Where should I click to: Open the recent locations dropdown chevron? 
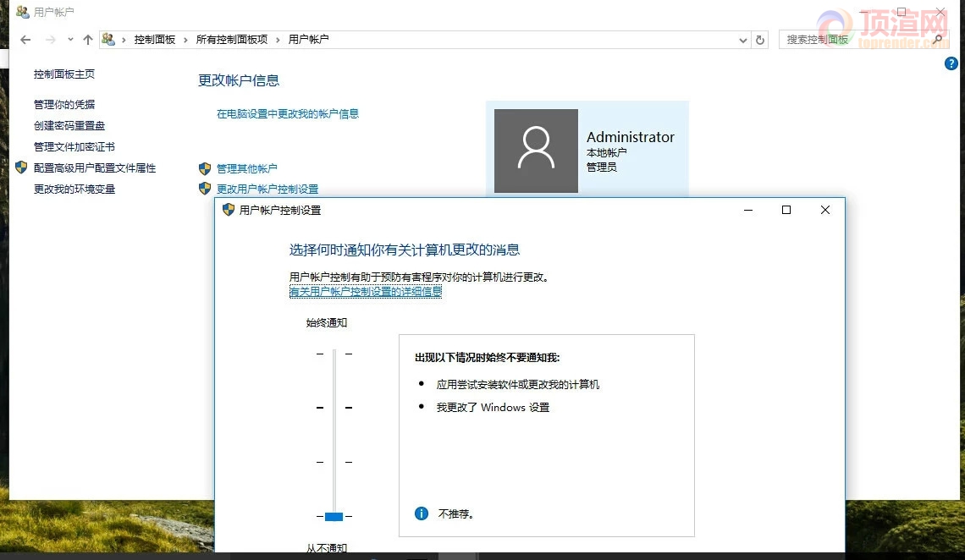pos(70,40)
